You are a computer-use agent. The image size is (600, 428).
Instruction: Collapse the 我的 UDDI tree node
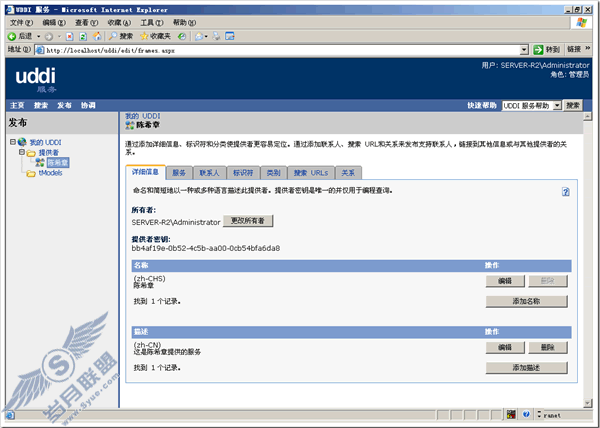click(13, 142)
